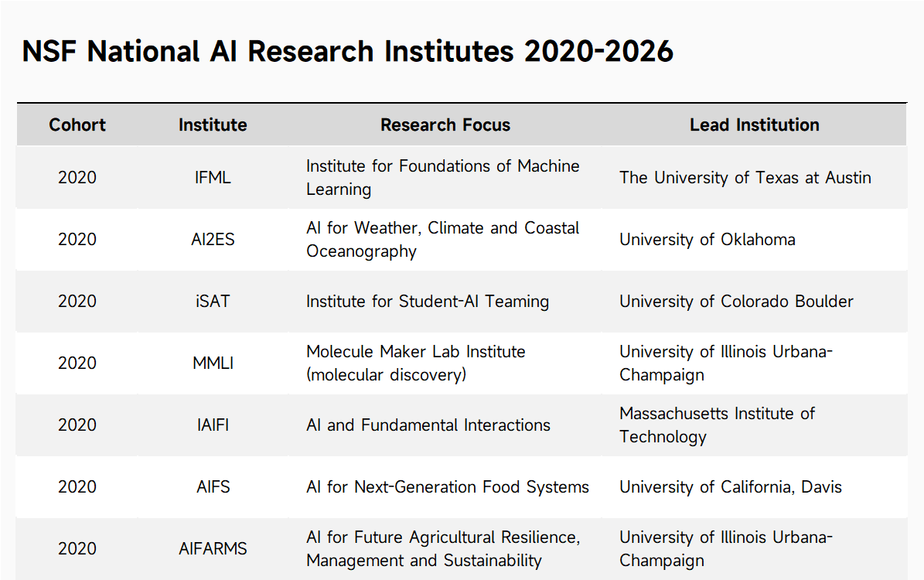Click AI for Next-Generation Food Systems text

click(x=447, y=487)
